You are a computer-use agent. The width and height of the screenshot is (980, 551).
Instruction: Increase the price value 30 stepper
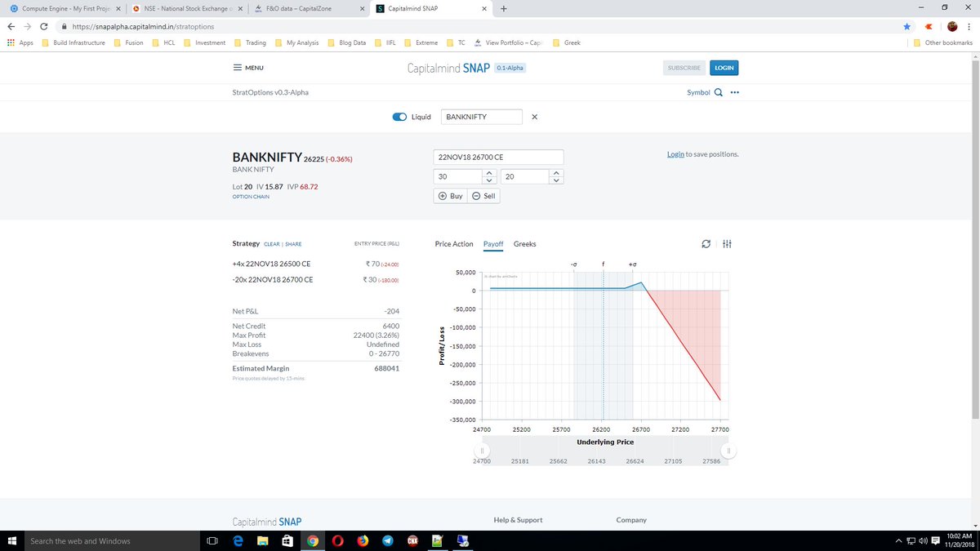[x=489, y=173]
